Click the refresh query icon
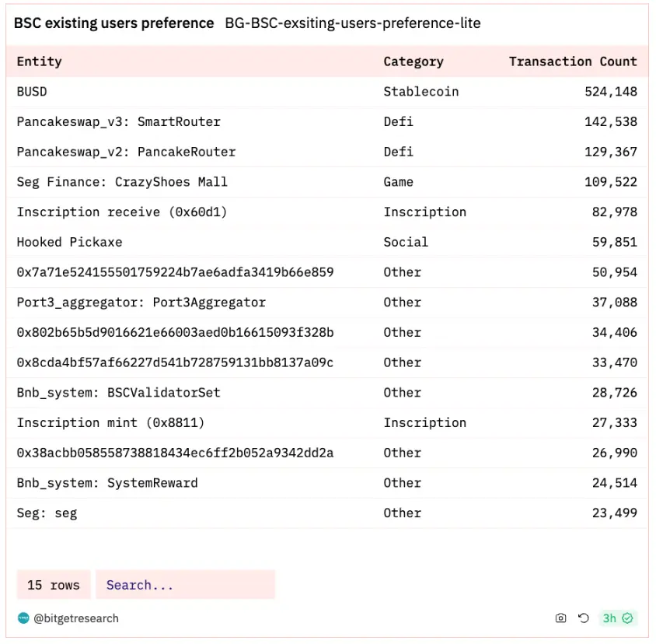 [584, 618]
